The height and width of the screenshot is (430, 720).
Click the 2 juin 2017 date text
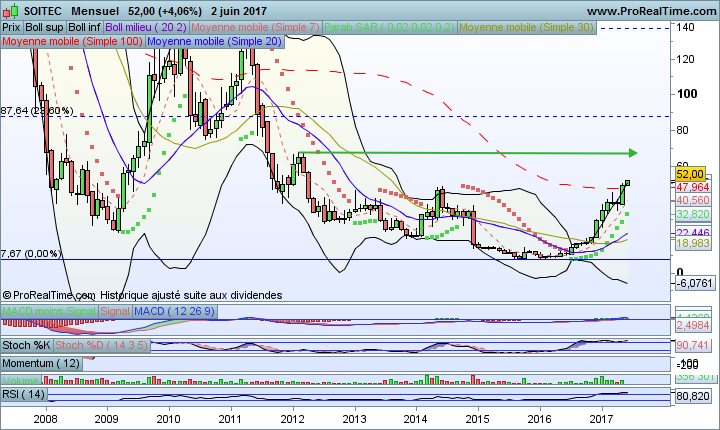[x=239, y=11]
